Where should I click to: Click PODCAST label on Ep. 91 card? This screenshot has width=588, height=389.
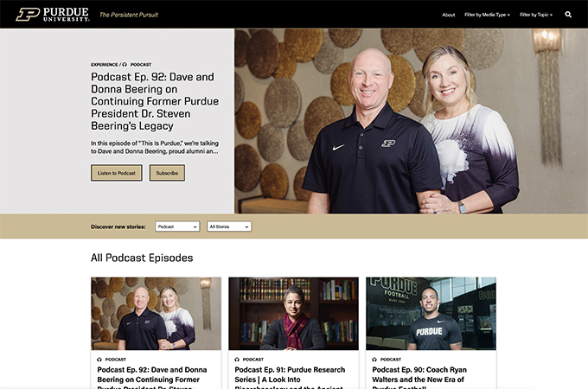click(x=253, y=360)
